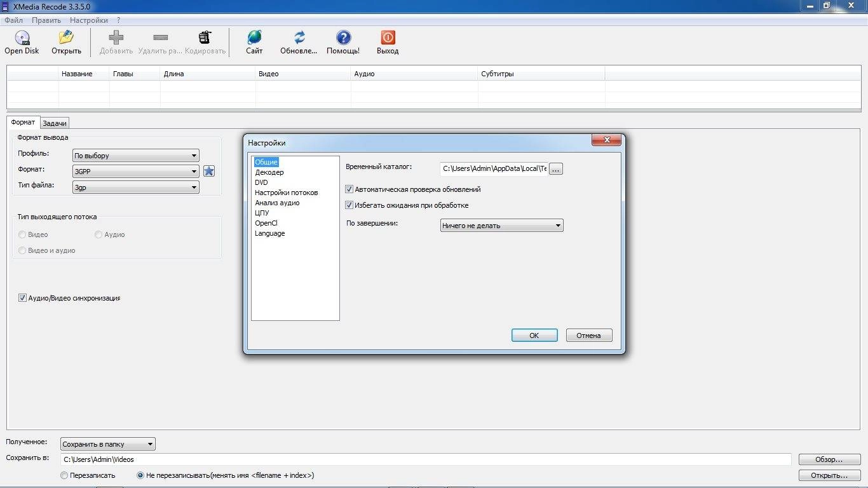Open the Файл menu
This screenshot has height=488, width=868.
[13, 20]
